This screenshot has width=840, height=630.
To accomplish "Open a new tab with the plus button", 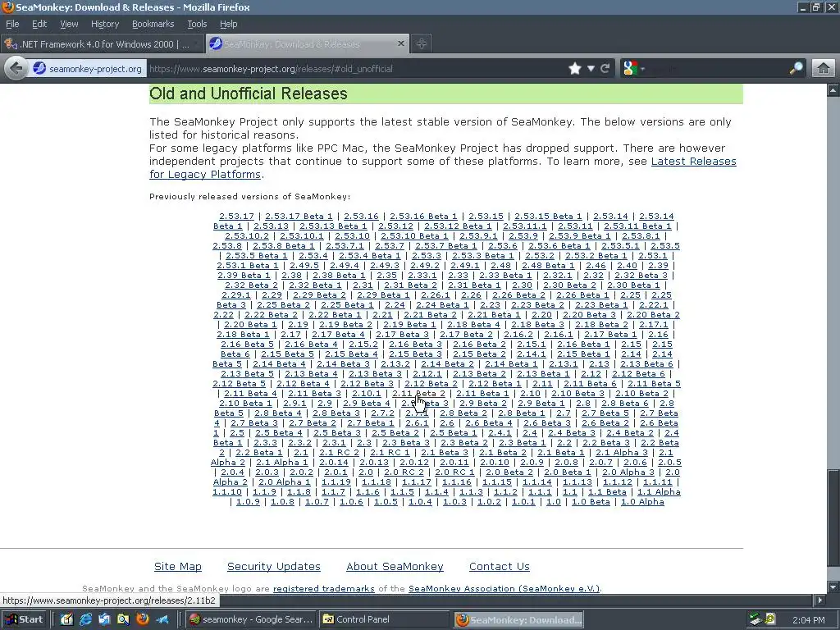I will coord(422,44).
